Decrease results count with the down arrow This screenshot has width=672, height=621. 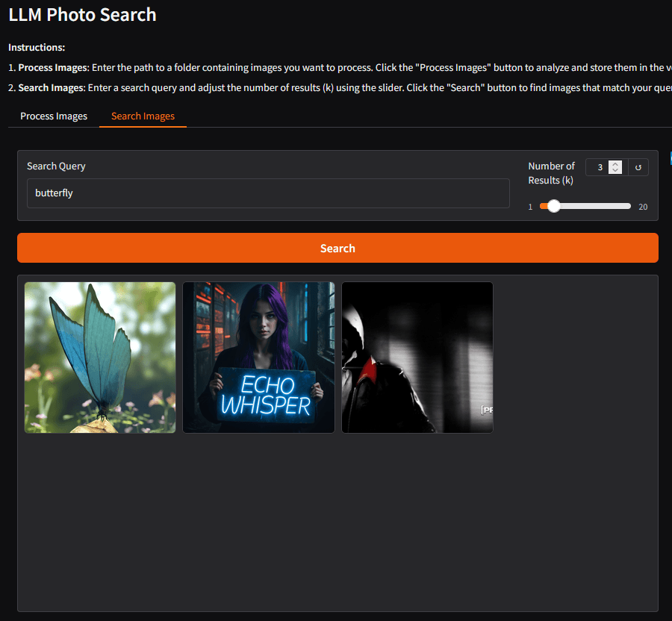click(x=615, y=171)
